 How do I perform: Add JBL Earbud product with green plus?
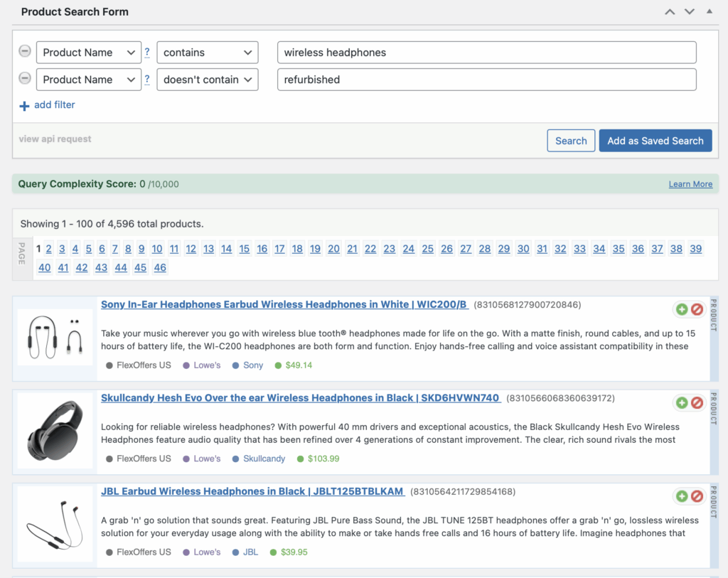coord(682,496)
